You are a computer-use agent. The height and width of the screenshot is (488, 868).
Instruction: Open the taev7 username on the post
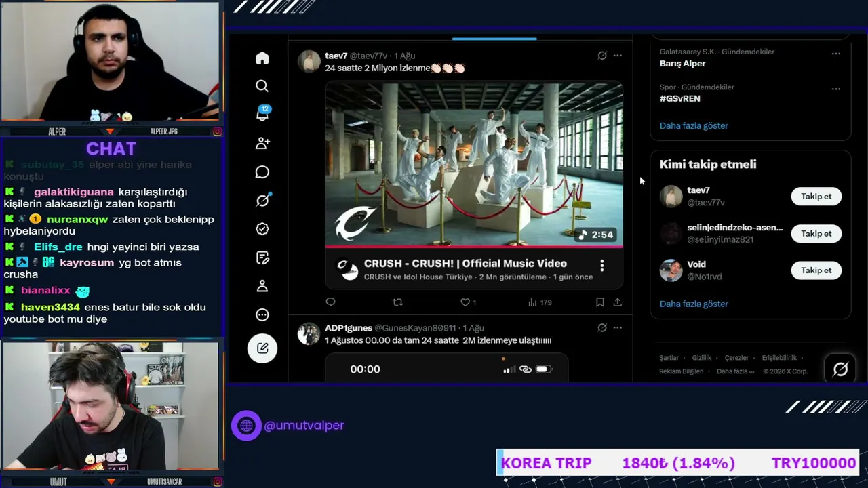(x=336, y=56)
